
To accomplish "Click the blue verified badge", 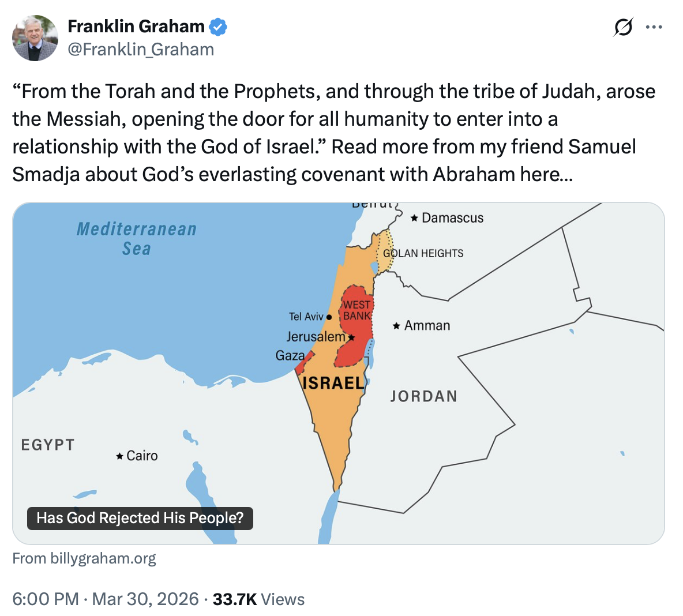I will click(218, 27).
